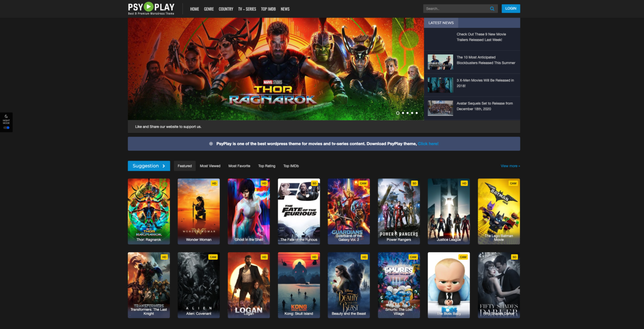Click the search magnifier icon
644x329 pixels.
coord(492,8)
